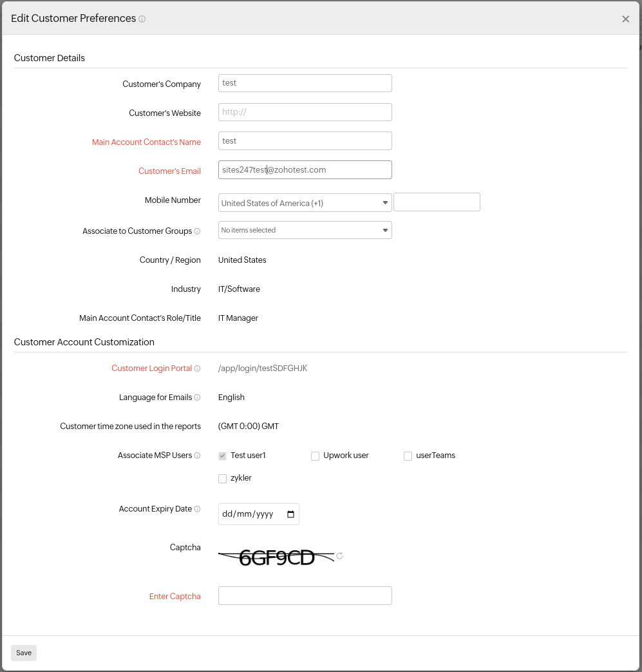Select the Customer's Email field
The width and height of the screenshot is (642, 672).
pyautogui.click(x=305, y=169)
